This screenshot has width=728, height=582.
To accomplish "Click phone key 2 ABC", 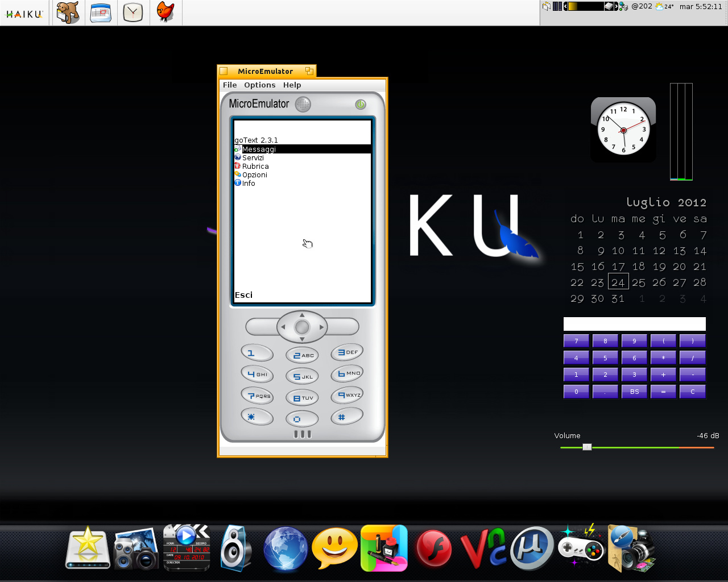I will pos(302,355).
